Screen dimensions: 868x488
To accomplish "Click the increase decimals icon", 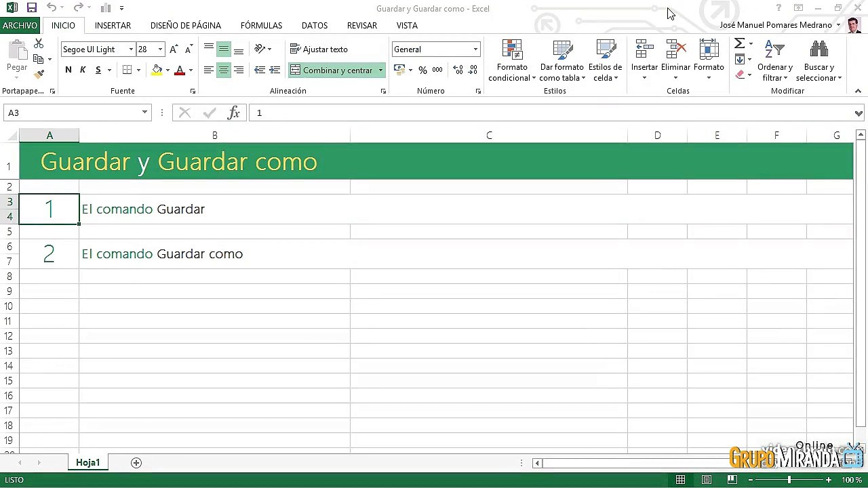I will 458,70.
